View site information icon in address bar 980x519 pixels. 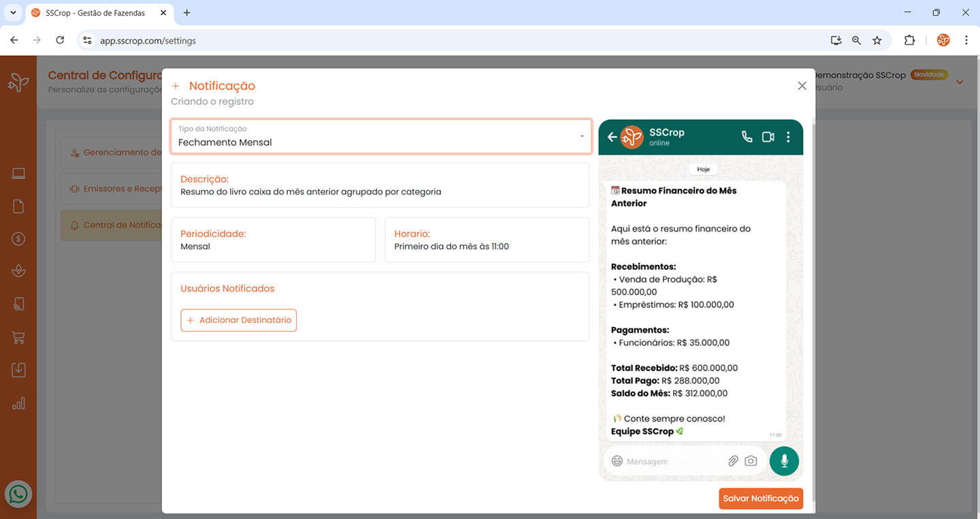click(x=86, y=40)
